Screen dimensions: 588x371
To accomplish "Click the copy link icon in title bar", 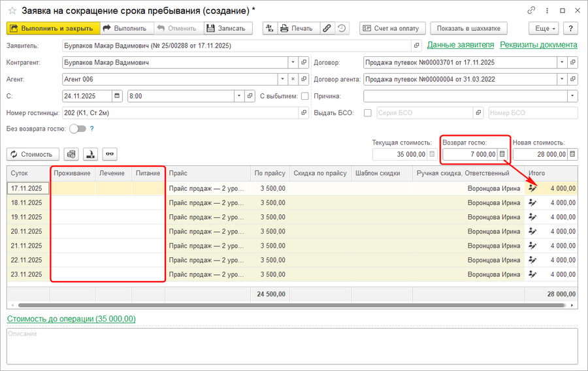I will point(531,10).
